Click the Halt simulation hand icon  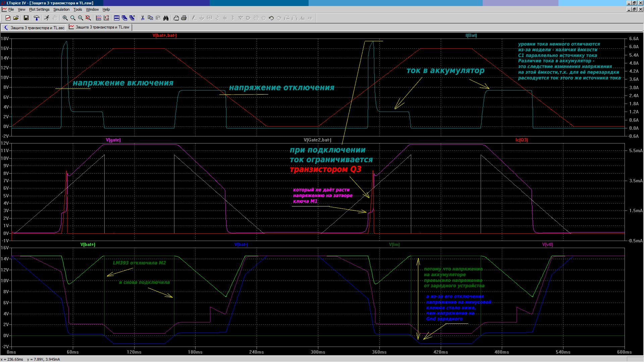(x=55, y=18)
